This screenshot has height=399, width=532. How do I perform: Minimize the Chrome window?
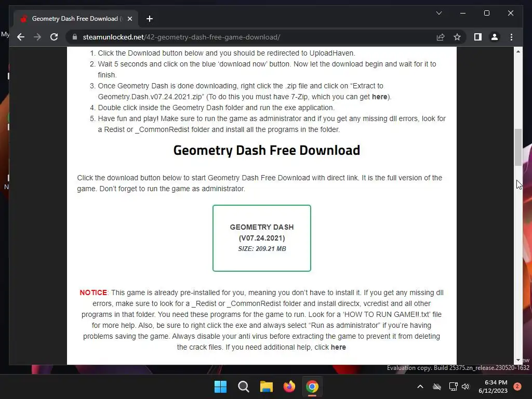[463, 13]
